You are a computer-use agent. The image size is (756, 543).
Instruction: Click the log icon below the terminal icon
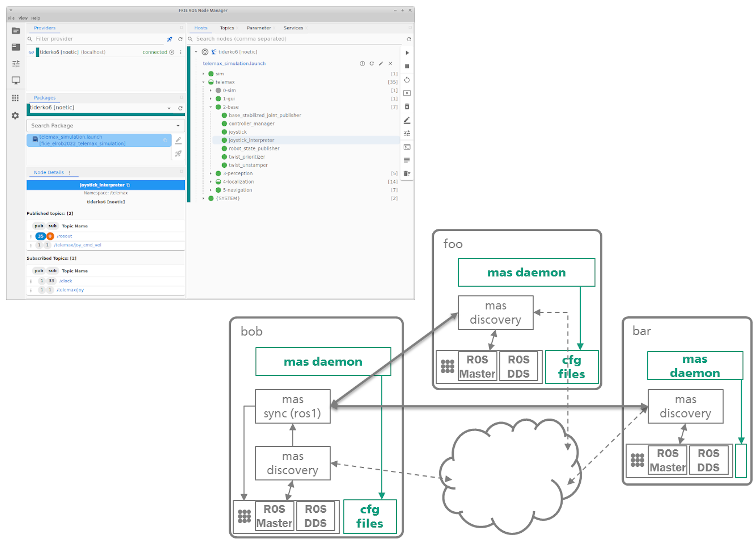click(407, 160)
